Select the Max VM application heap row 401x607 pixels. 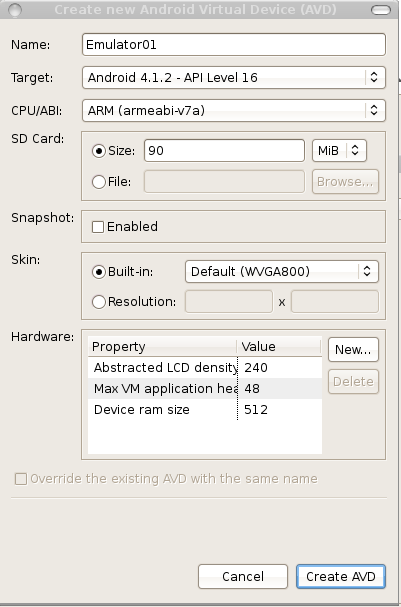[205, 388]
